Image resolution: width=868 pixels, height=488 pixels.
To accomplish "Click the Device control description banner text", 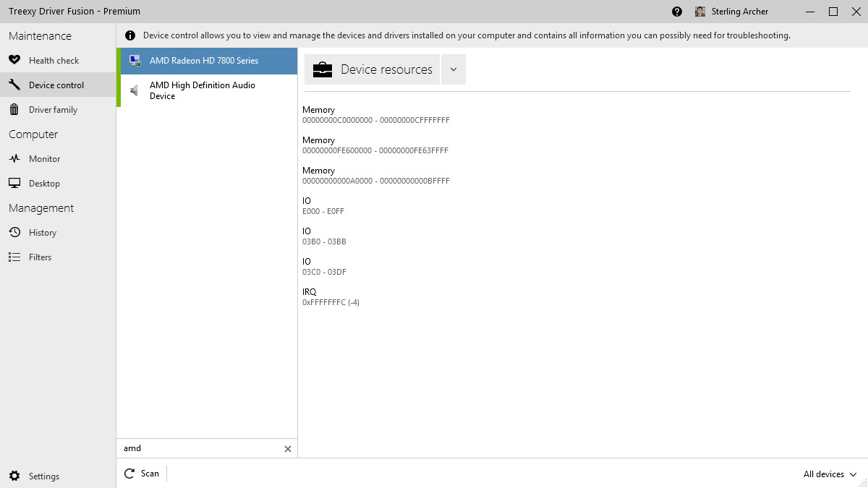I will pos(467,35).
